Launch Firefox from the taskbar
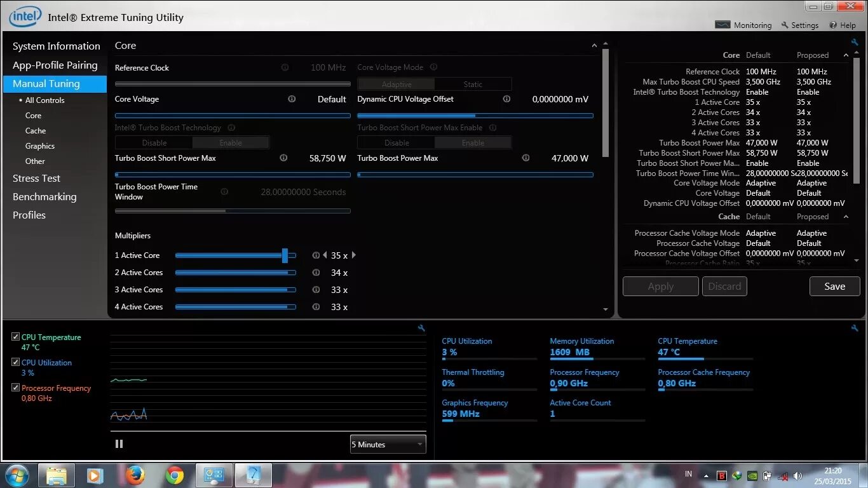Viewport: 868px width, 488px height. point(135,475)
